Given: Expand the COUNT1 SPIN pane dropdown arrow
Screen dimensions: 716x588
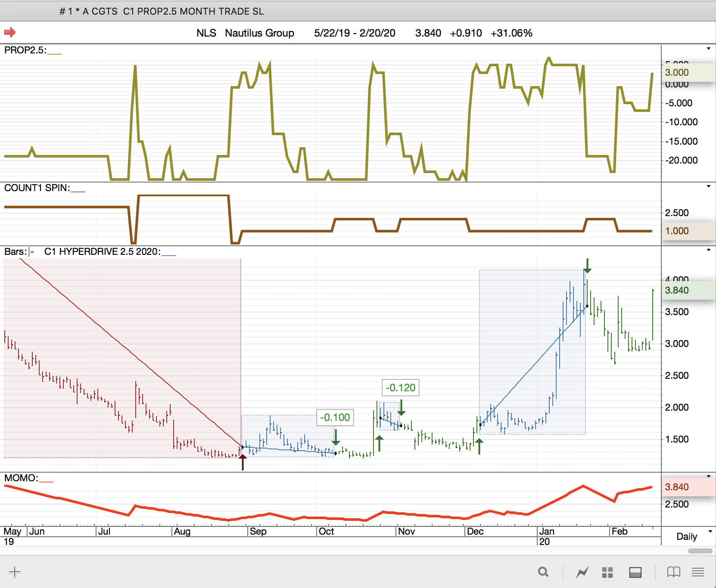Looking at the screenshot, I should pos(709,186).
